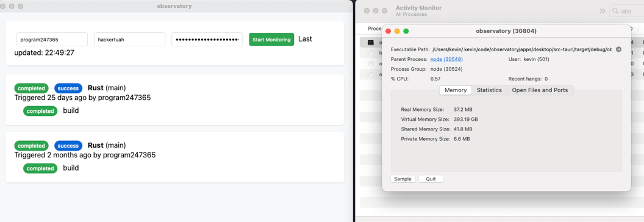
Task: Click the Recent hangs value
Action: (x=546, y=79)
